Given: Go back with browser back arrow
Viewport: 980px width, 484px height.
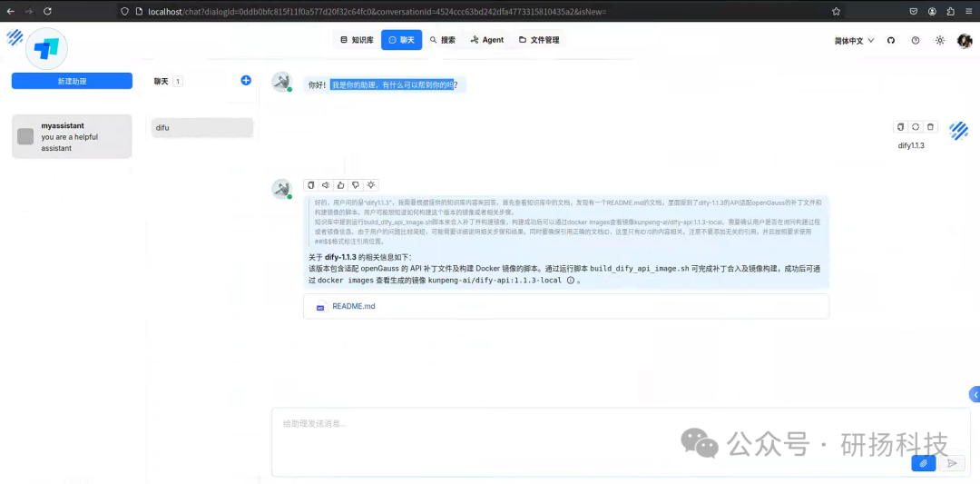Looking at the screenshot, I should point(10,11).
